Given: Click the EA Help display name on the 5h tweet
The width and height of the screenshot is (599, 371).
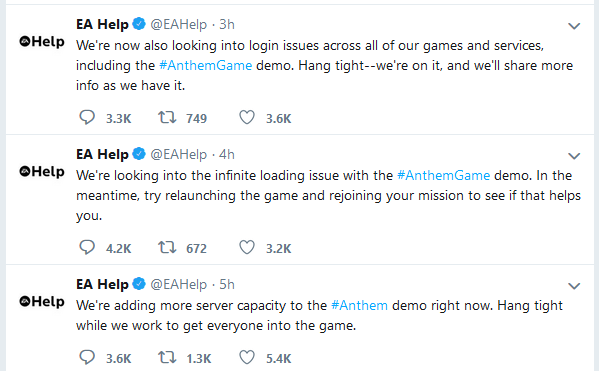Looking at the screenshot, I should click(102, 284).
